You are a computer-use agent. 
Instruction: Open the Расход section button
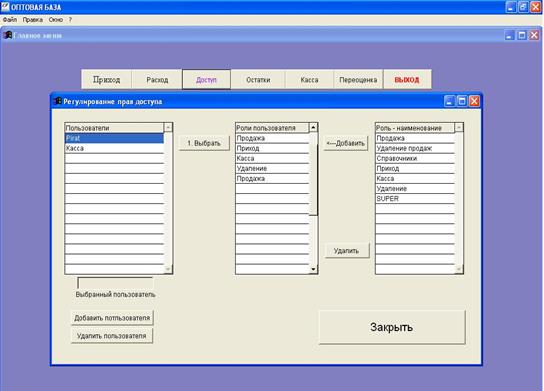pos(157,79)
